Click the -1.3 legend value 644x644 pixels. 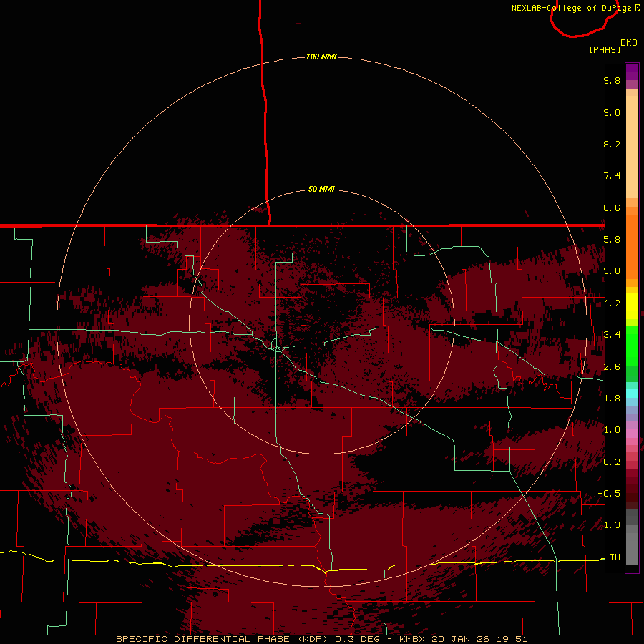click(x=609, y=525)
